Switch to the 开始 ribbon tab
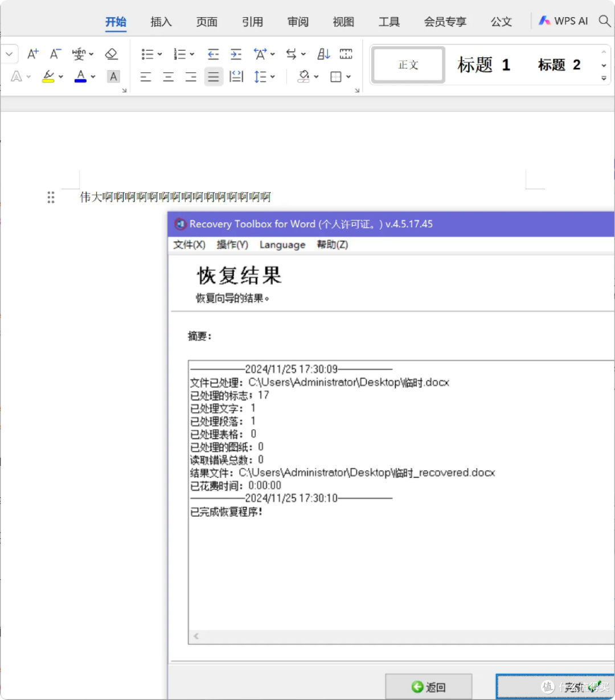The image size is (615, 700). tap(116, 22)
